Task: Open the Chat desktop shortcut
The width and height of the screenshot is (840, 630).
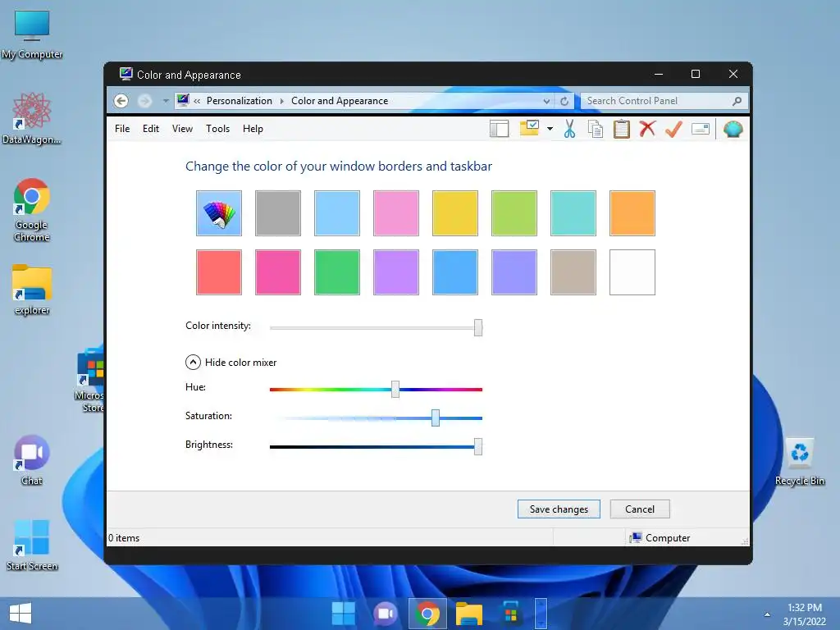Action: point(32,460)
